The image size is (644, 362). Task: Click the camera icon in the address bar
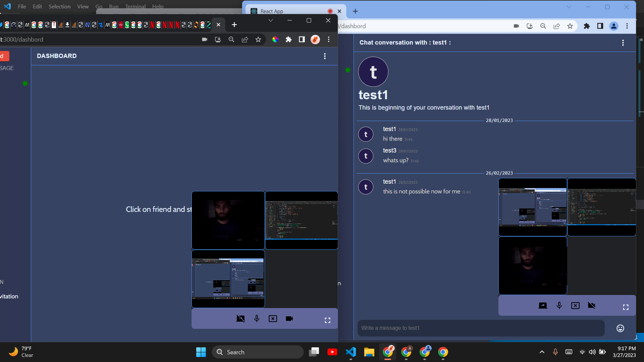[x=517, y=26]
